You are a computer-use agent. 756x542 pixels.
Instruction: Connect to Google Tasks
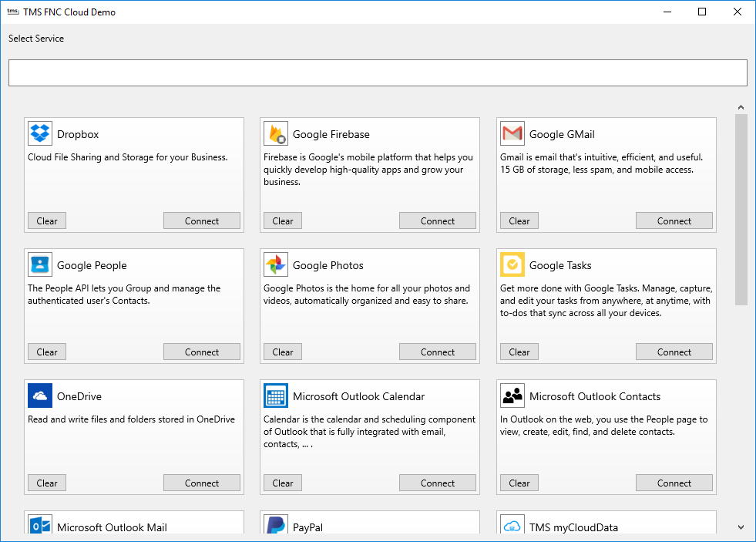674,352
